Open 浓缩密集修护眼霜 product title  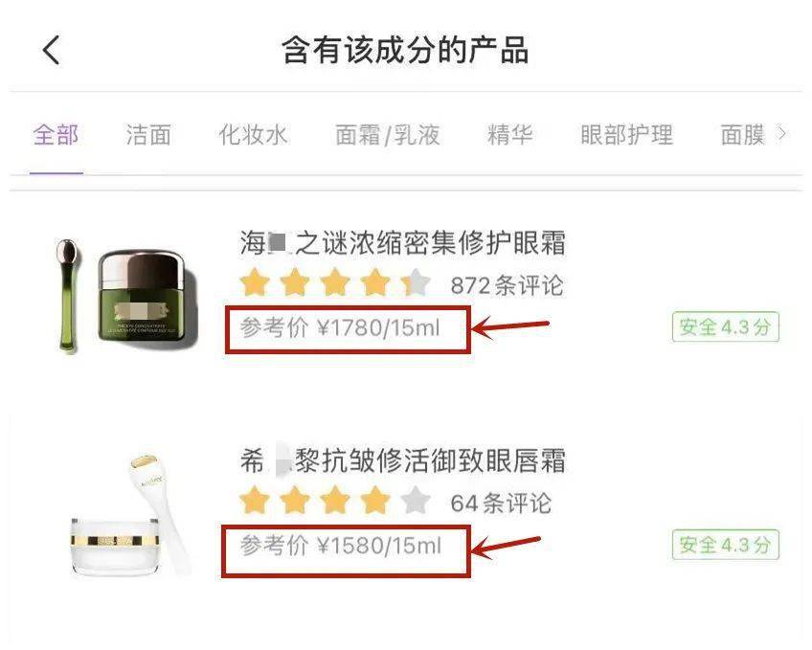402,243
